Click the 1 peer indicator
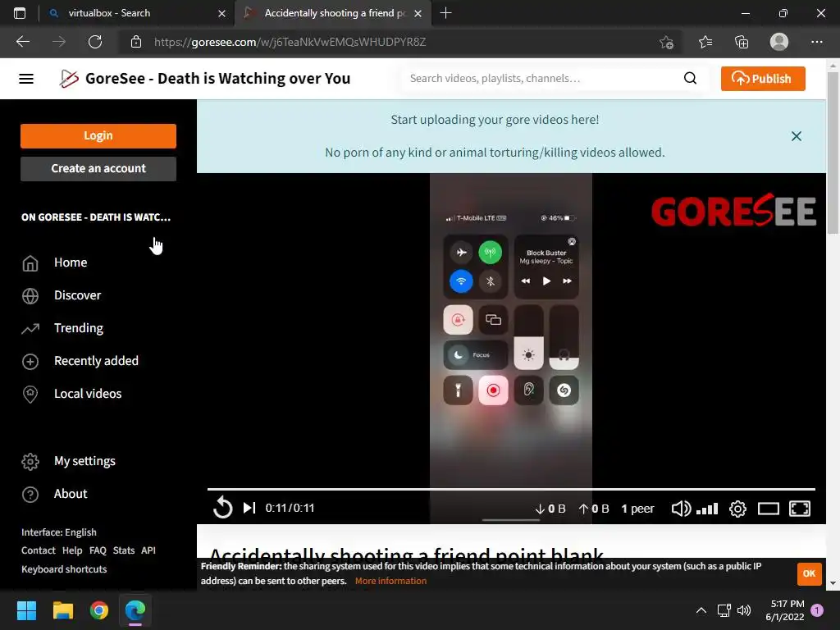Image resolution: width=840 pixels, height=630 pixels. pos(637,509)
